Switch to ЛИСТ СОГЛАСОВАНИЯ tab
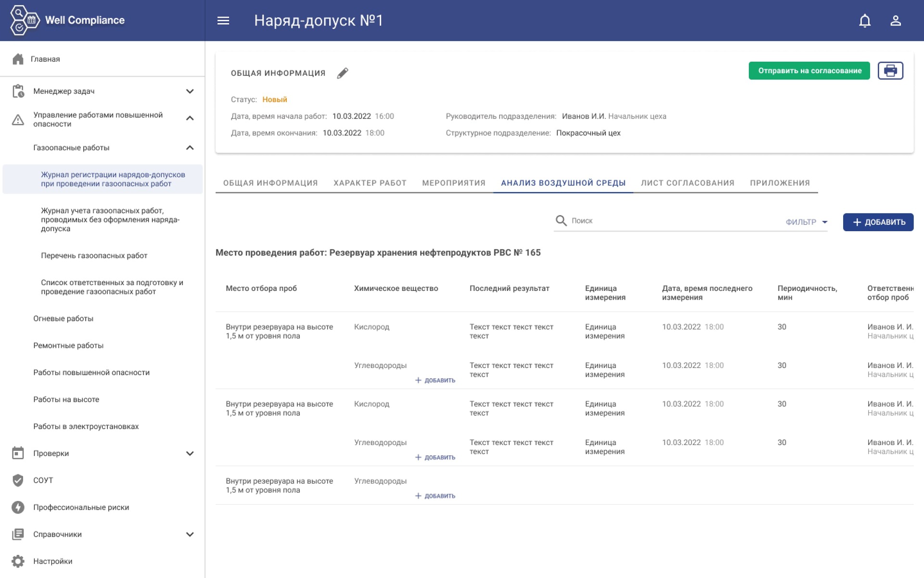 click(x=687, y=183)
